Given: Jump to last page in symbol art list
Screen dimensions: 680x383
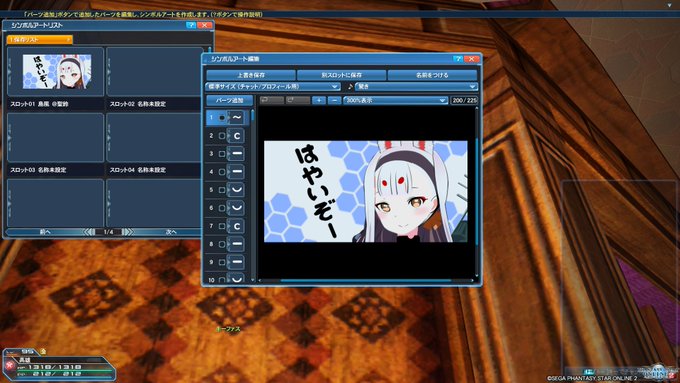Looking at the screenshot, I should [x=128, y=232].
